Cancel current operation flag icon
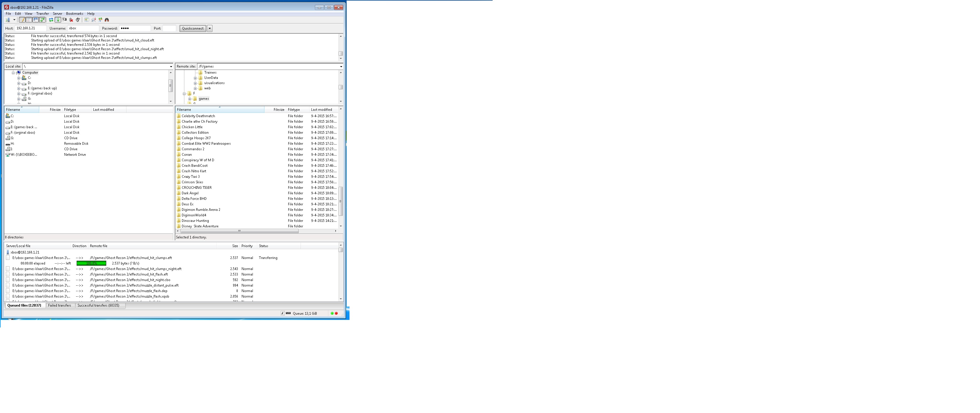This screenshot has width=980, height=413. pyautogui.click(x=64, y=20)
